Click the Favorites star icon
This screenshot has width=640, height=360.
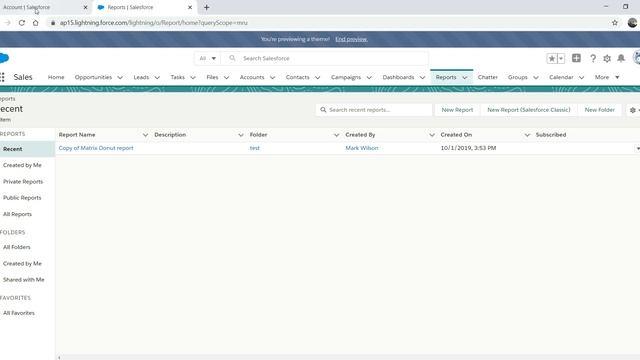(552, 58)
